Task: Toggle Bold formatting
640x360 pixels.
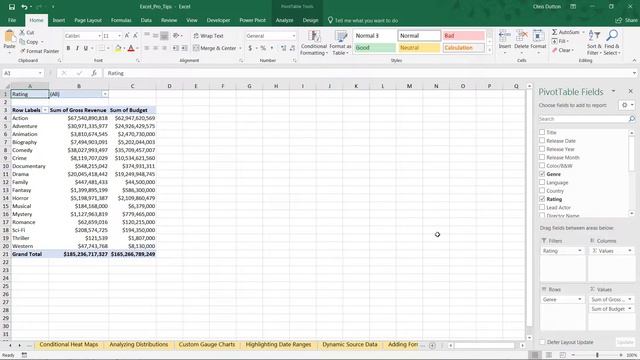Action: [68, 48]
